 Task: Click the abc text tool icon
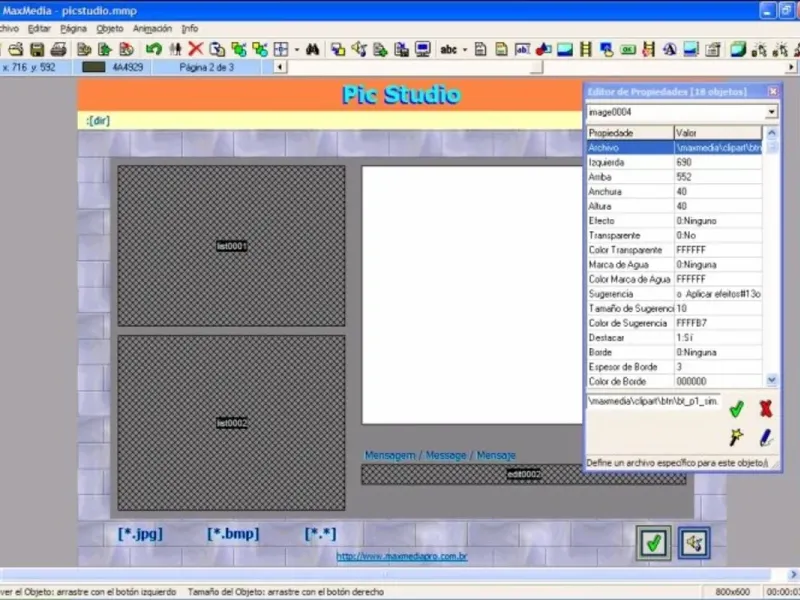[x=448, y=49]
